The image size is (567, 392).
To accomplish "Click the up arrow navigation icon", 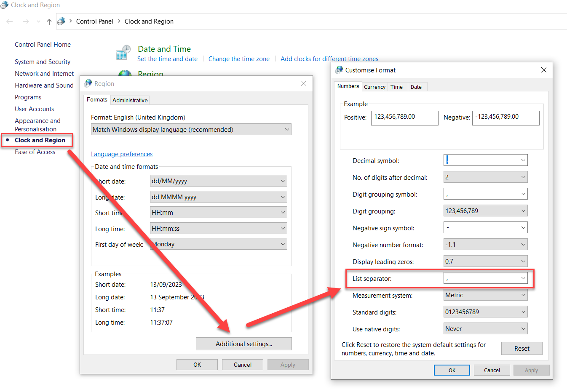I will coord(49,21).
